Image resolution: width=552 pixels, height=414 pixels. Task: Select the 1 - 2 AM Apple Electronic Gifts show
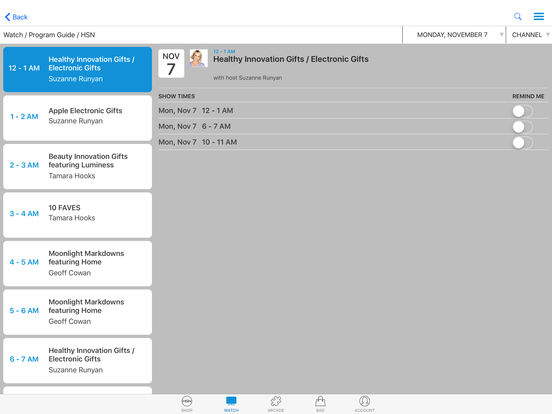(x=77, y=118)
